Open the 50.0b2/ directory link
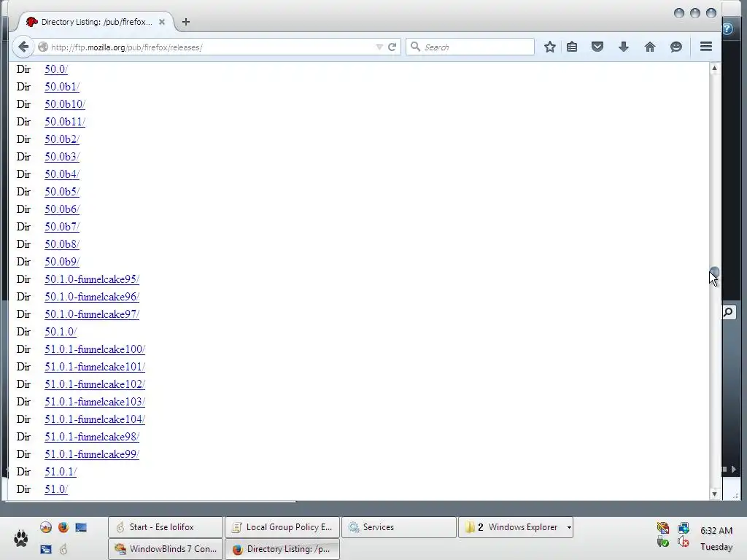The image size is (747, 560). point(62,139)
